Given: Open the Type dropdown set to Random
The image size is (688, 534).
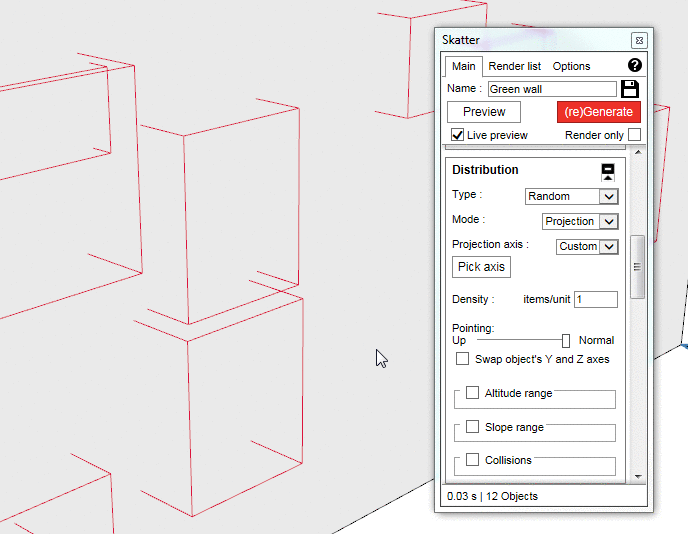Looking at the screenshot, I should tap(572, 196).
